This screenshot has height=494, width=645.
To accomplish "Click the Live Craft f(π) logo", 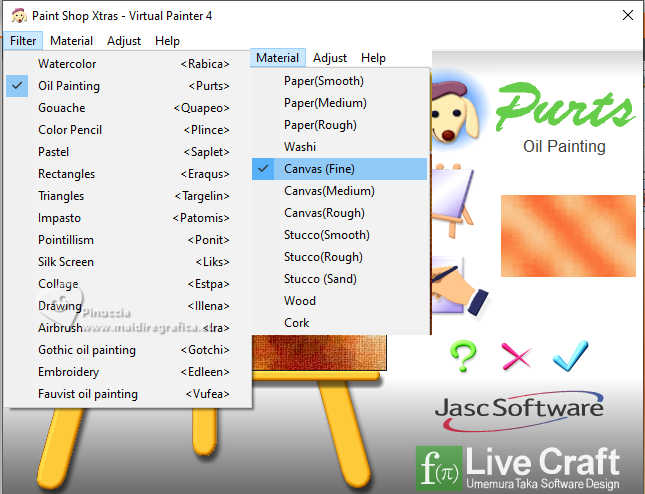I will click(518, 468).
